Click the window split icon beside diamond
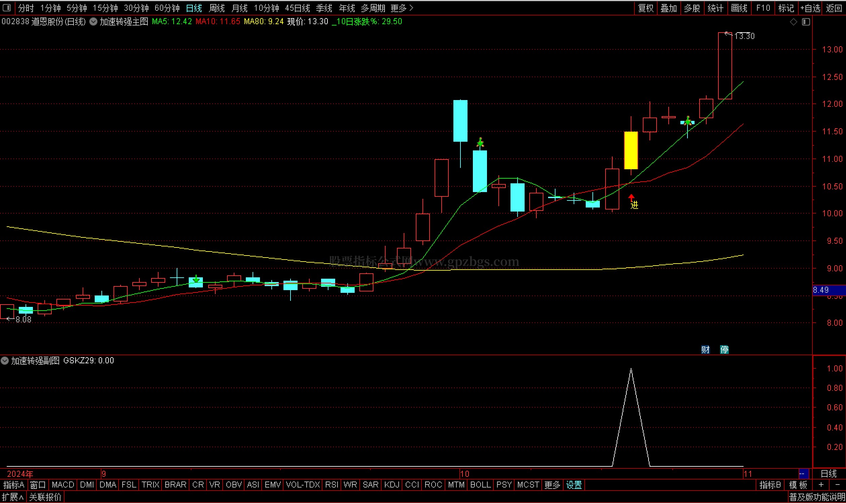 [806, 22]
